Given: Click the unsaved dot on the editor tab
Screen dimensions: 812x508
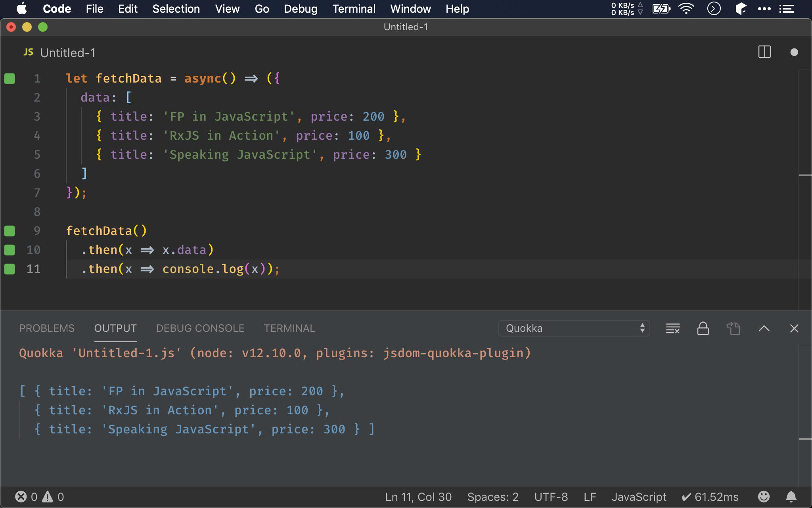Looking at the screenshot, I should [x=794, y=52].
